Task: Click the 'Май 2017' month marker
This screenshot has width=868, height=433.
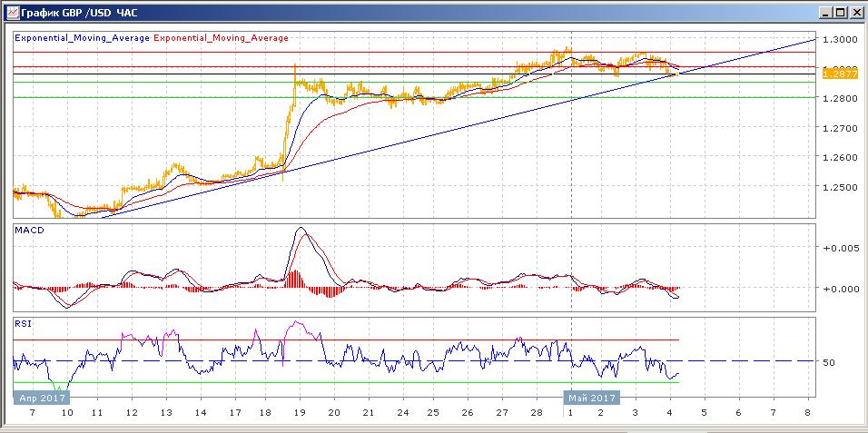Action: point(590,398)
